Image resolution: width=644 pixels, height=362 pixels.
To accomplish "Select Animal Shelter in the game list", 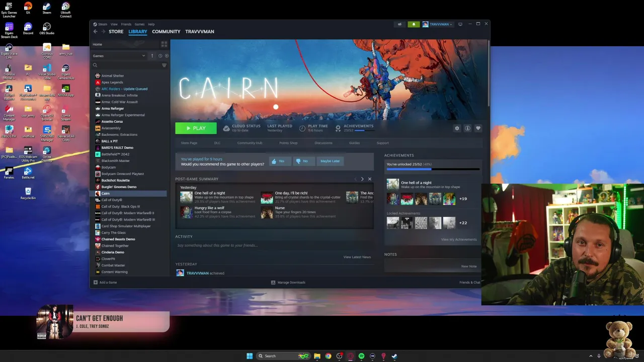I will click(x=113, y=76).
